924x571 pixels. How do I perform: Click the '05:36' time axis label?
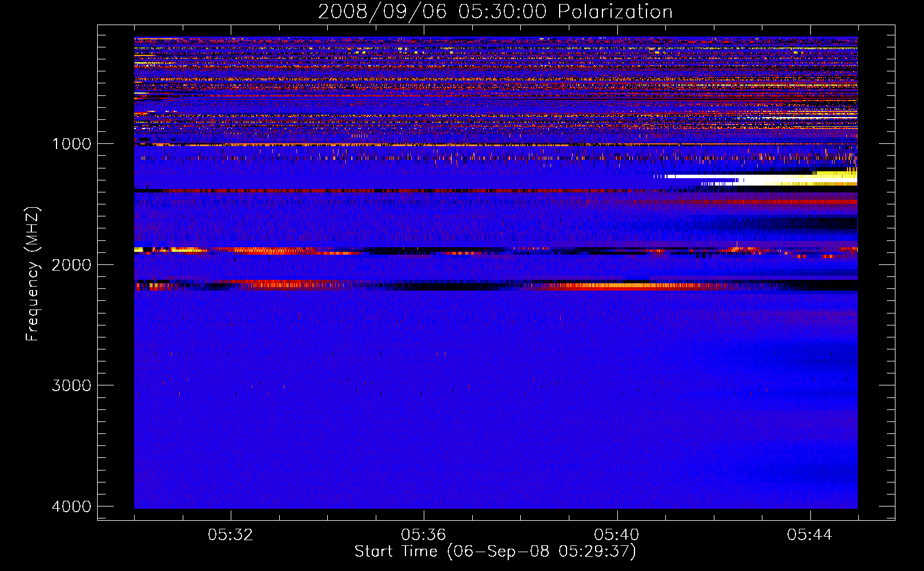423,534
